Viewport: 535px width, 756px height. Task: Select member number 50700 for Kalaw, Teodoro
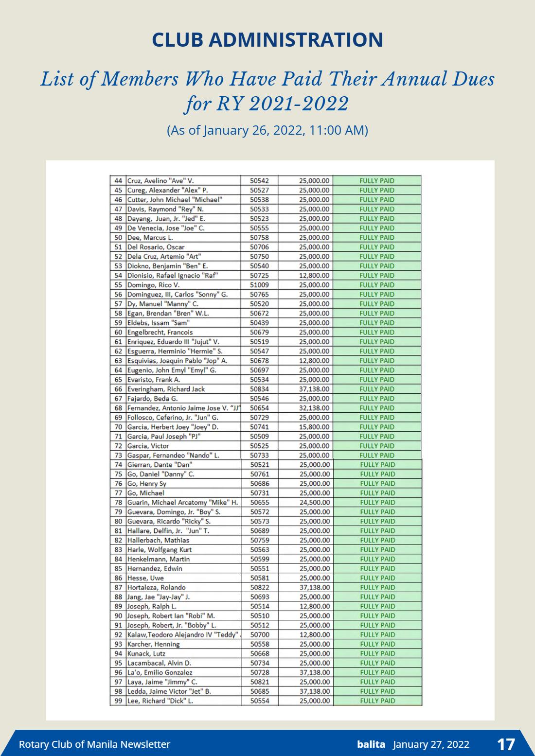click(x=260, y=634)
